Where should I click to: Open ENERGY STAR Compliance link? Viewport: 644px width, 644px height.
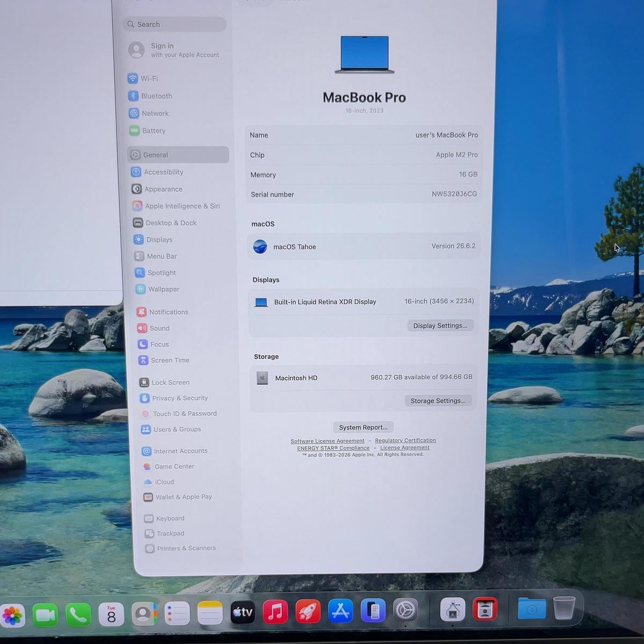tap(333, 448)
